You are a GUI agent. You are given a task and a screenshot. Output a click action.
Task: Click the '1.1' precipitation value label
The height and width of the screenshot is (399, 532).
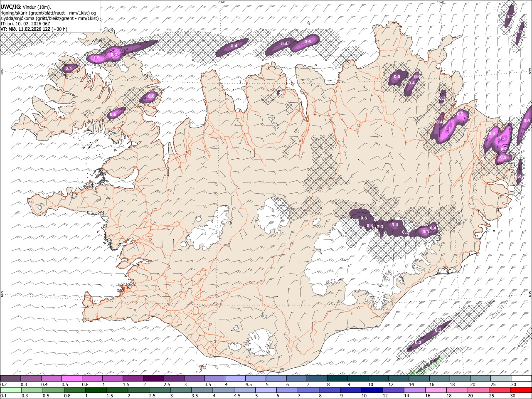pyautogui.click(x=448, y=129)
